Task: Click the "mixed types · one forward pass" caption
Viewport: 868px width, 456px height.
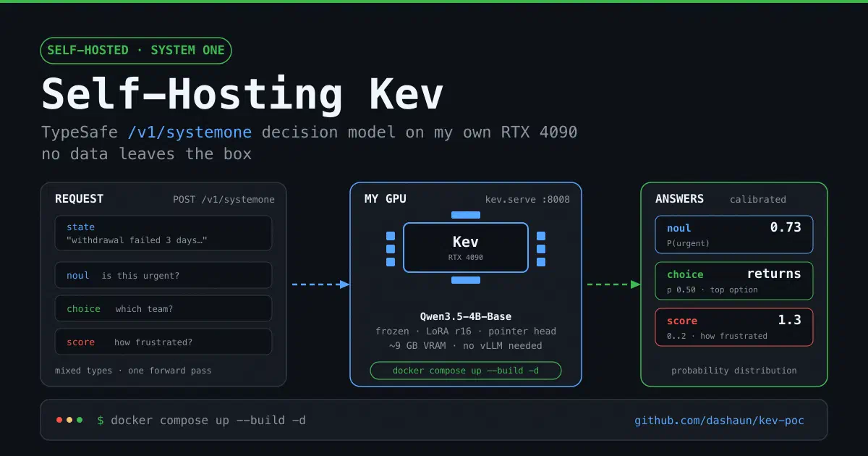Action: (133, 371)
